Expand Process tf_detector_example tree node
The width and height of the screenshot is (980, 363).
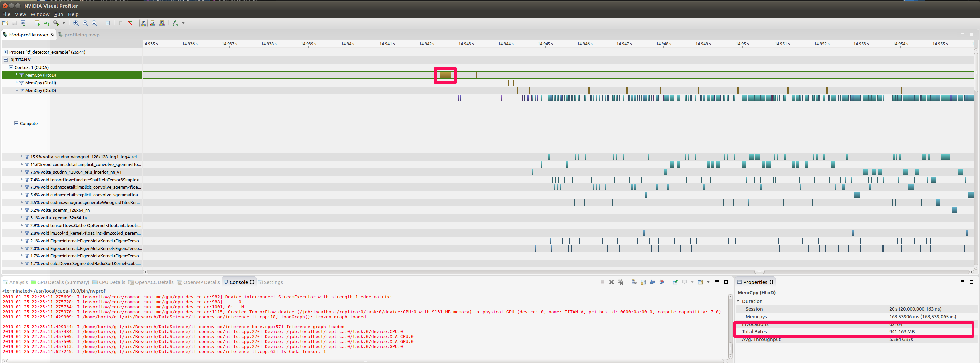(5, 52)
